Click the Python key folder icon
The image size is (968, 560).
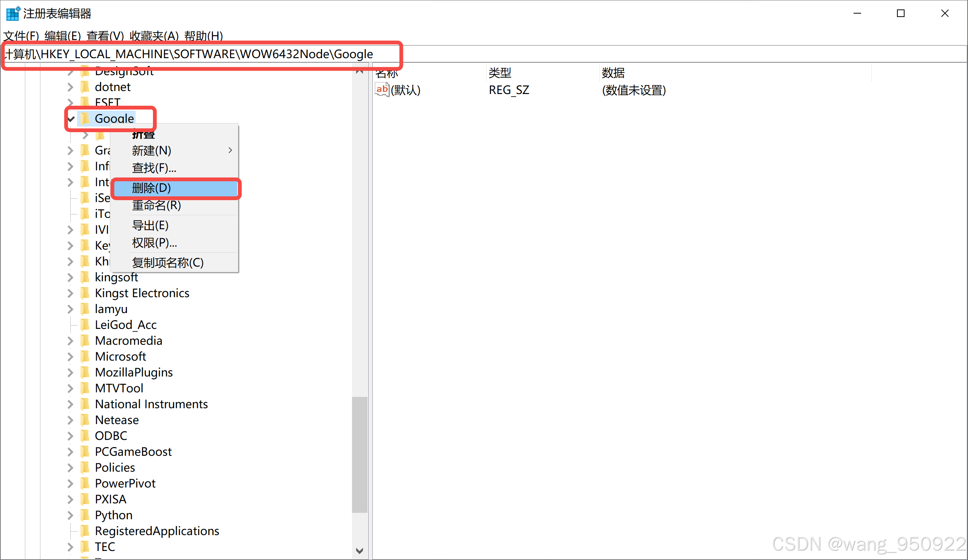click(85, 515)
